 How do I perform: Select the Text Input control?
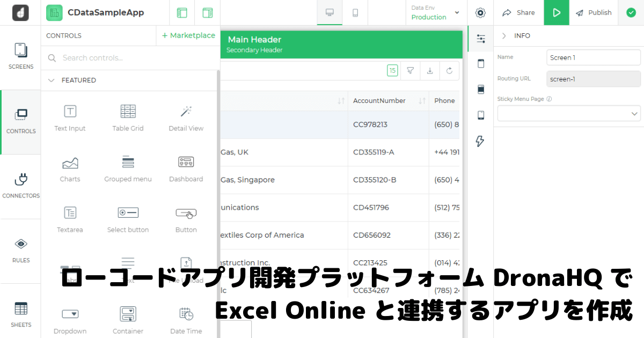(x=70, y=118)
